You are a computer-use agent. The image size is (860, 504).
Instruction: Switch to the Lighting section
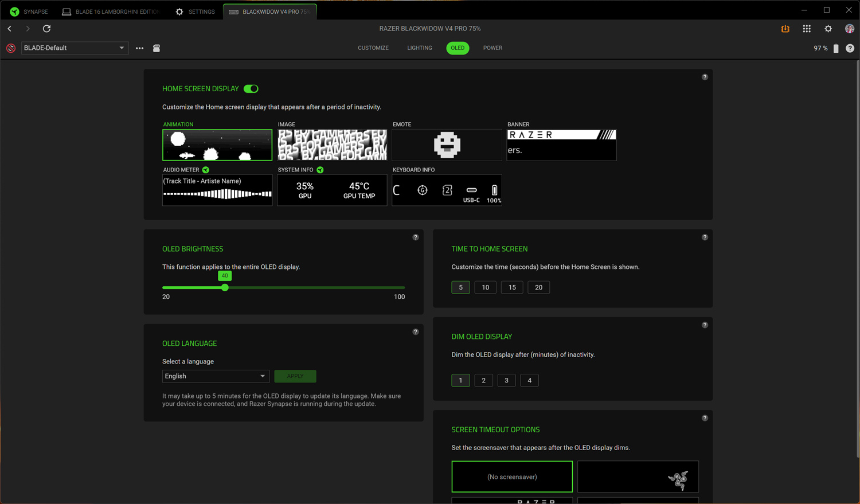(420, 48)
